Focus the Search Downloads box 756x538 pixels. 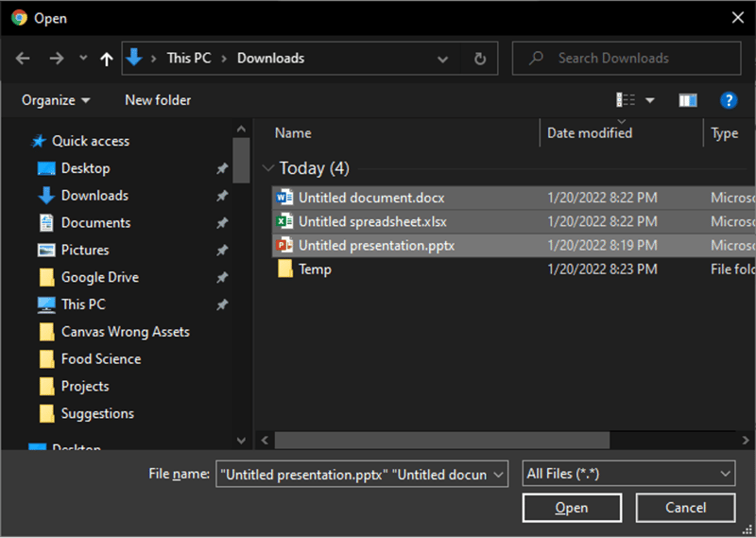coord(627,59)
